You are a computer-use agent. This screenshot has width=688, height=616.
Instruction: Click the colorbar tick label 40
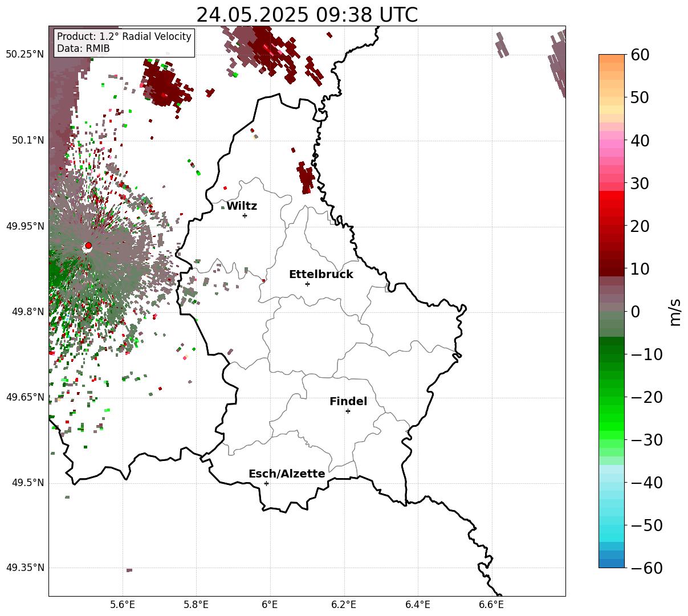coord(640,141)
